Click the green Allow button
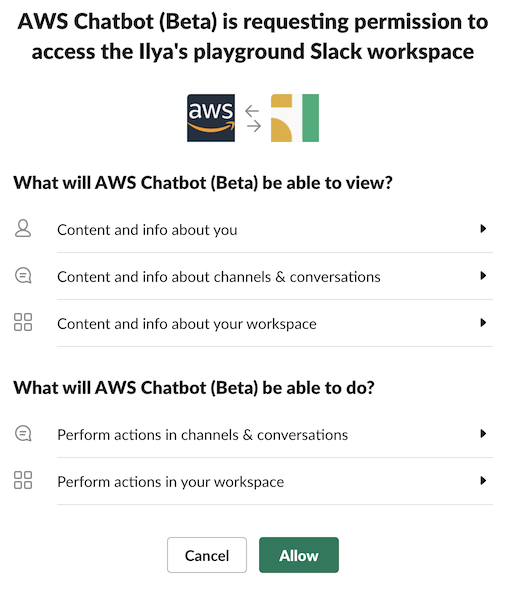The width and height of the screenshot is (513, 589). (299, 555)
